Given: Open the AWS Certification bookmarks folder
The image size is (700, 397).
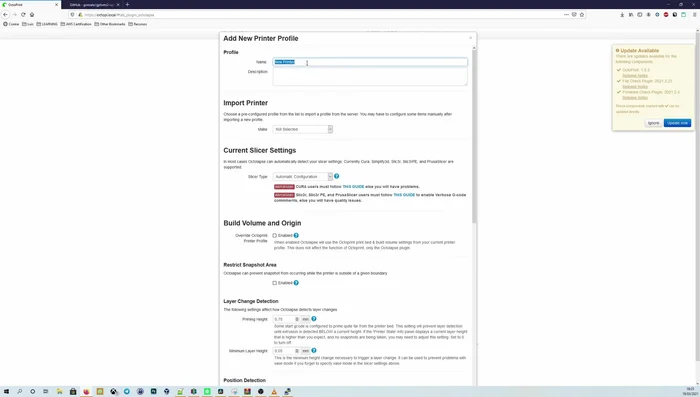Looking at the screenshot, I should coord(76,24).
